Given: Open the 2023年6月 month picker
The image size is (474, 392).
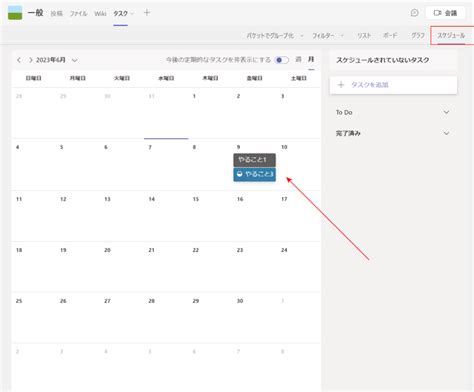Looking at the screenshot, I should [x=57, y=60].
